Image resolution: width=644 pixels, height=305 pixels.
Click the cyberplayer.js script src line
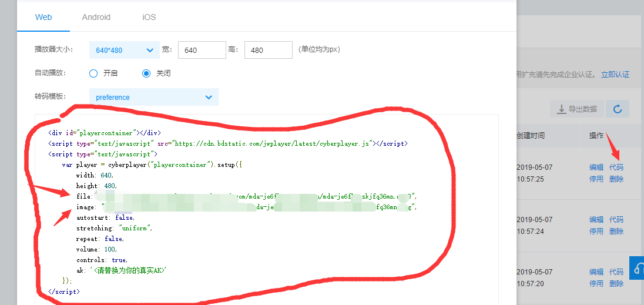[228, 143]
